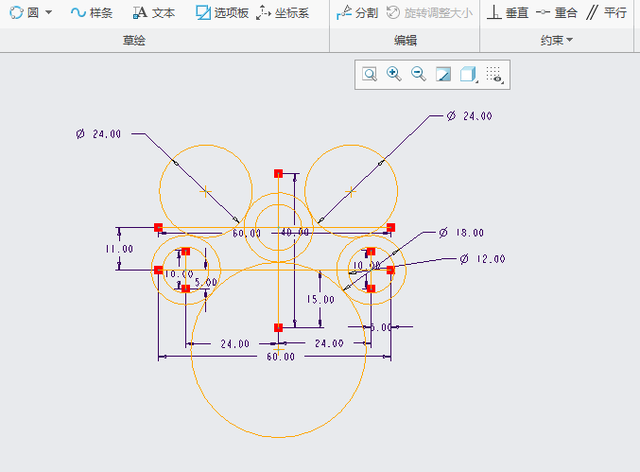Click the zoom out magnifier icon
640x472 pixels.
click(x=418, y=74)
